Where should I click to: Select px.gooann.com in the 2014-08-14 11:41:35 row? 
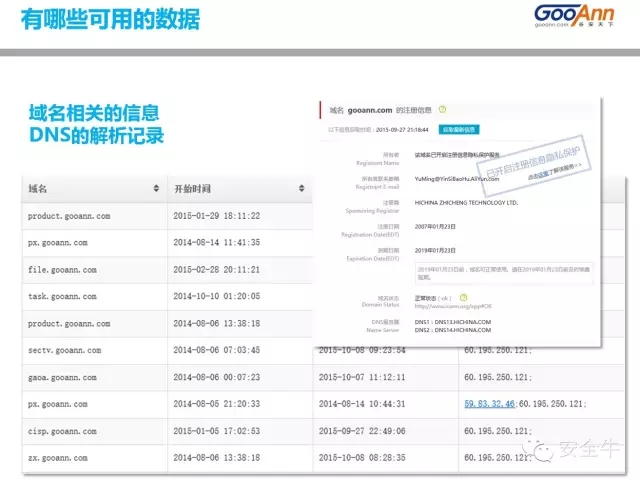click(58, 243)
